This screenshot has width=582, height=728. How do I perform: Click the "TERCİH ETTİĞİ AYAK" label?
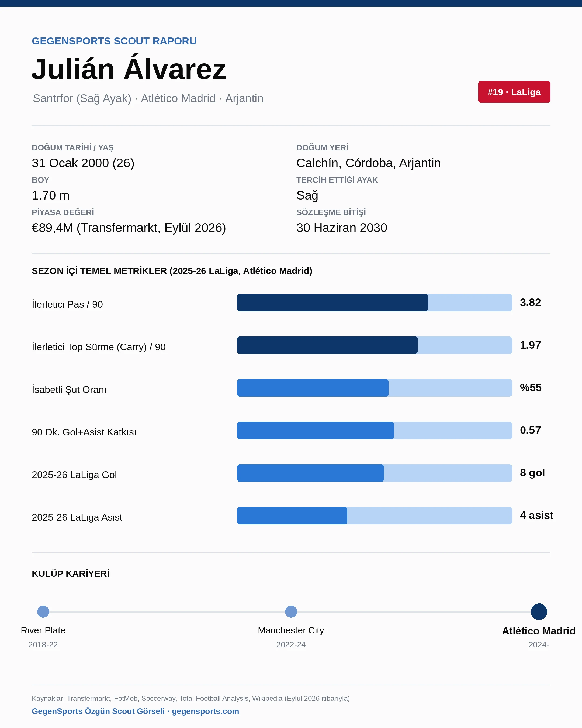click(x=337, y=180)
